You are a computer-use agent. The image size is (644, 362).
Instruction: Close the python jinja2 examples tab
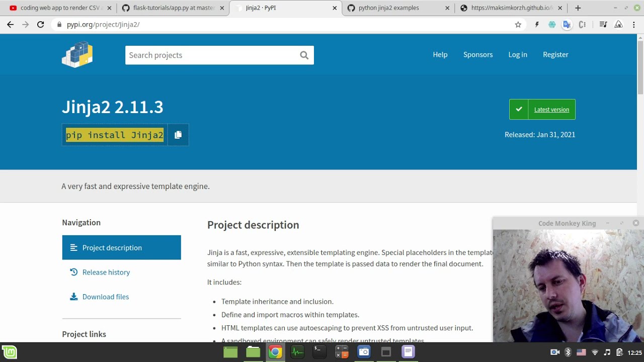click(447, 8)
